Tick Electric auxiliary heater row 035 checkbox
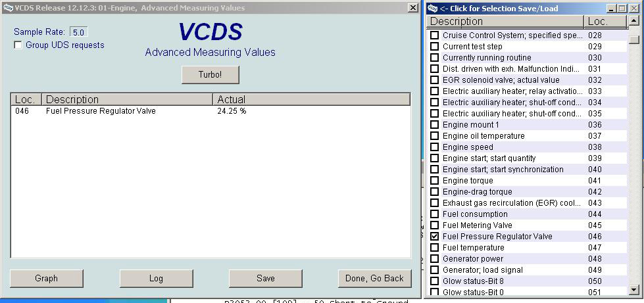 point(434,113)
